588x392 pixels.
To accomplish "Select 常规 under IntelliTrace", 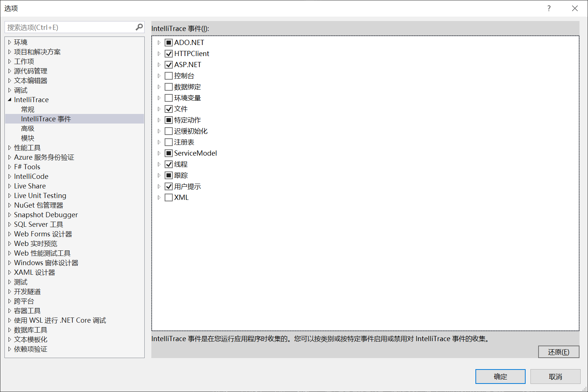I will click(x=28, y=109).
